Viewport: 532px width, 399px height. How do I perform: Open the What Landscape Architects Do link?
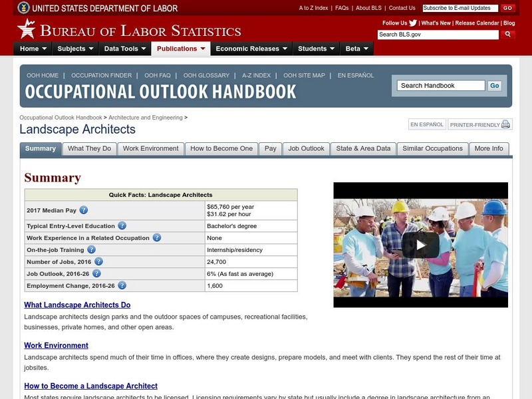[77, 305]
